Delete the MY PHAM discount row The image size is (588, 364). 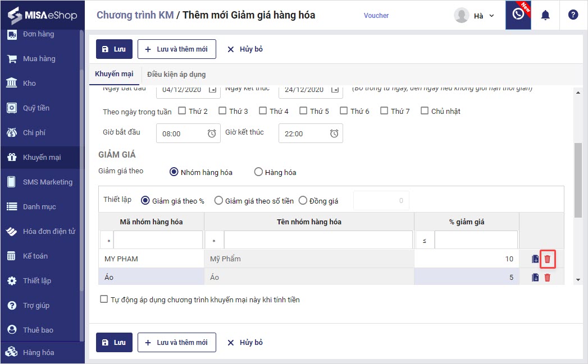coord(548,259)
